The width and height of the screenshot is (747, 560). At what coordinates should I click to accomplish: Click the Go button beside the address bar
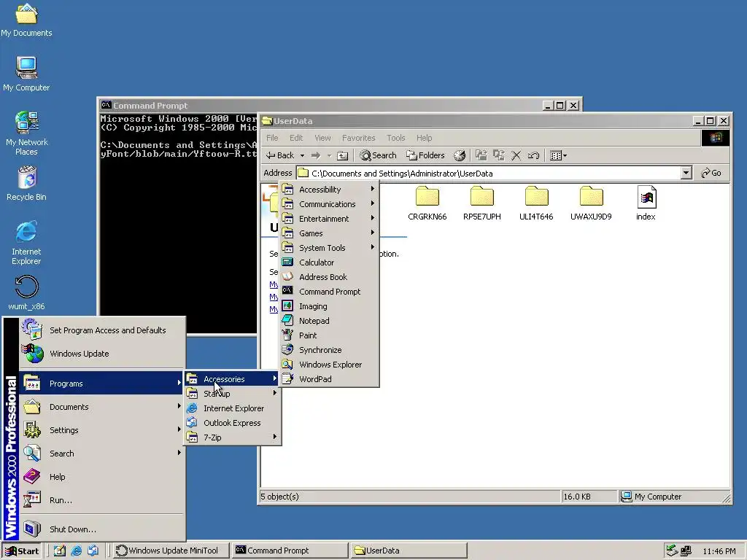(x=711, y=173)
